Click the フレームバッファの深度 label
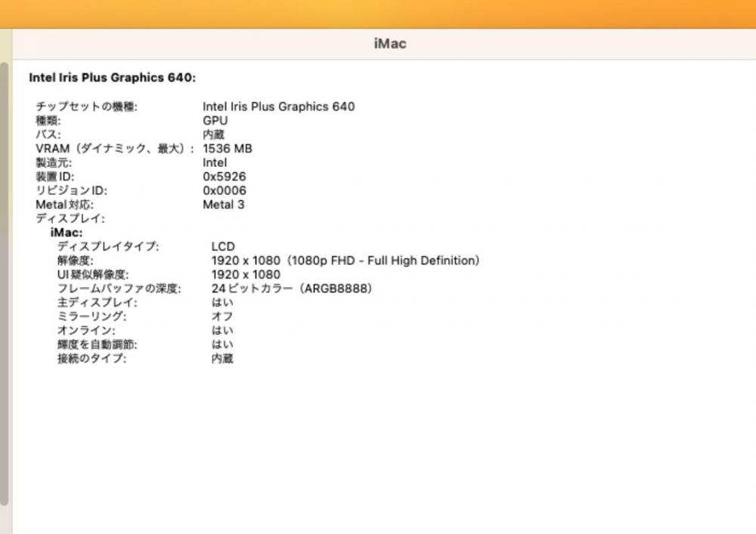Viewport: 756px width, 534px height. pyautogui.click(x=119, y=289)
